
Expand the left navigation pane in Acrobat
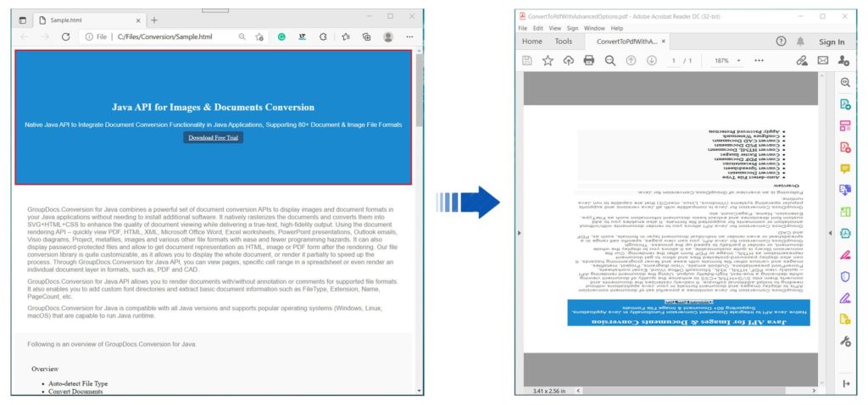click(x=519, y=232)
